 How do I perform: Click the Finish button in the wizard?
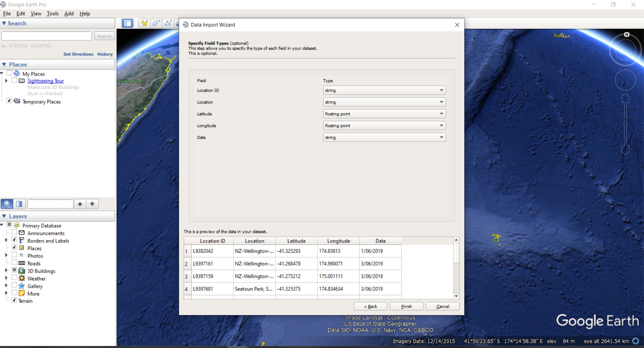pyautogui.click(x=406, y=306)
